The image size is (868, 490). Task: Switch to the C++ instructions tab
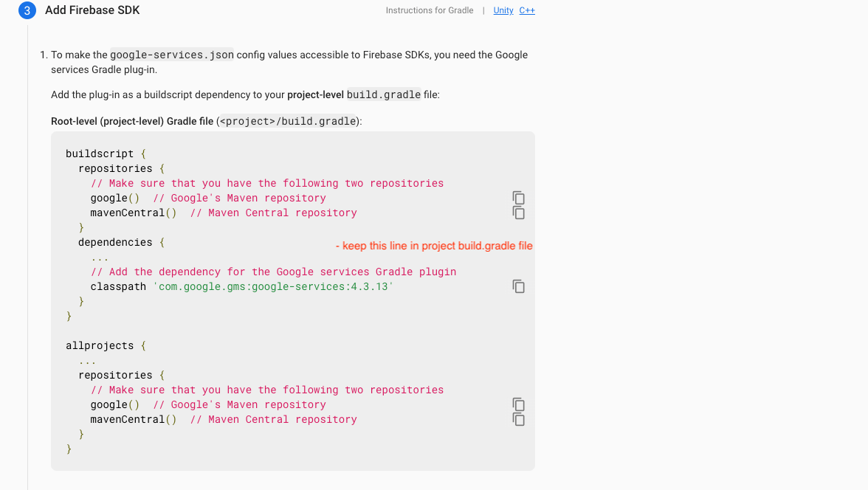coord(527,10)
